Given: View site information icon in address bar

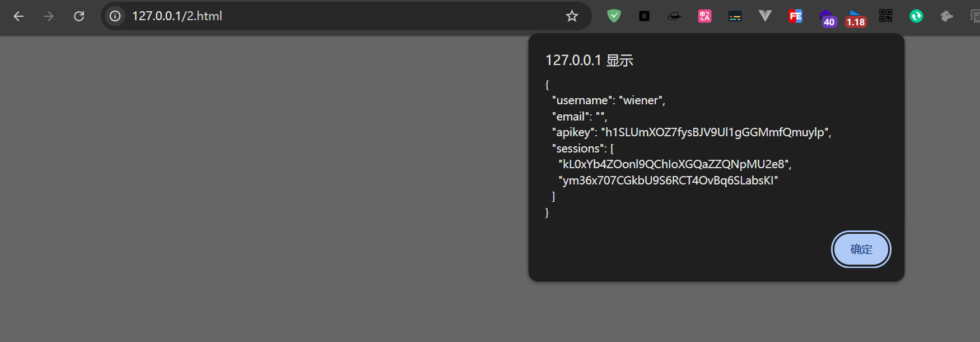Looking at the screenshot, I should pyautogui.click(x=115, y=16).
